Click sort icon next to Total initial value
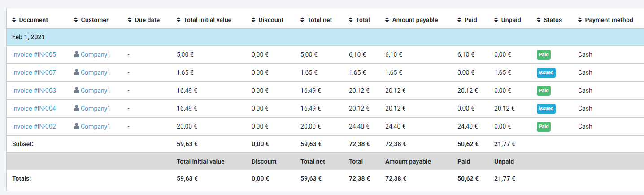The height and width of the screenshot is (195, 644). click(x=179, y=20)
